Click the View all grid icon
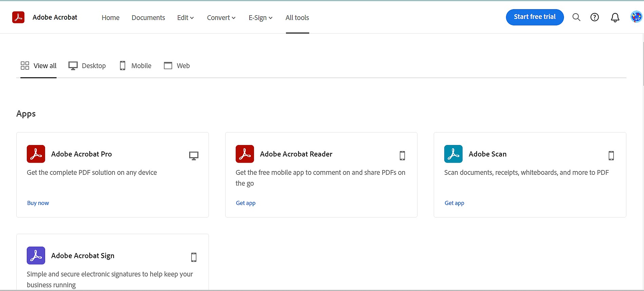 [x=25, y=65]
